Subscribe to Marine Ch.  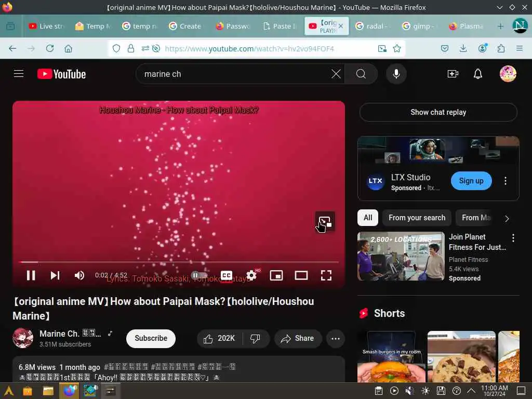(x=151, y=338)
